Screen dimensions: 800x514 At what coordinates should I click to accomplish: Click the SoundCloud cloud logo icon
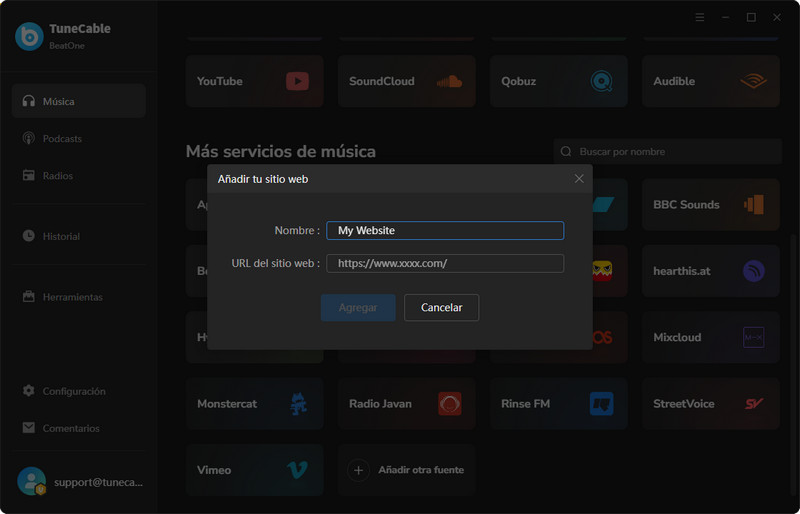click(449, 81)
